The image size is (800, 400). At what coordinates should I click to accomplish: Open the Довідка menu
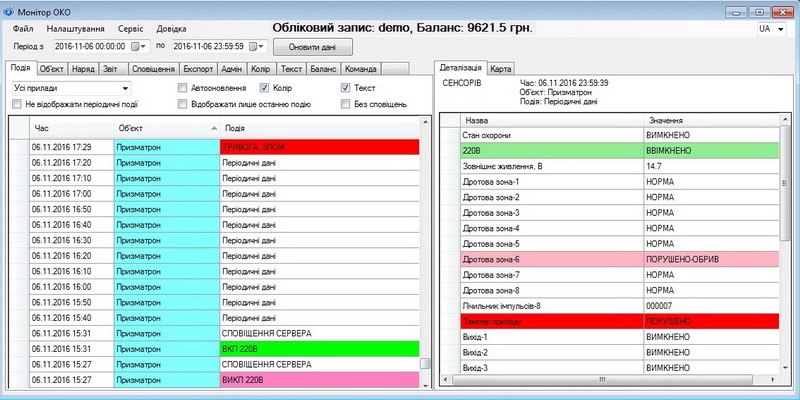click(x=171, y=29)
